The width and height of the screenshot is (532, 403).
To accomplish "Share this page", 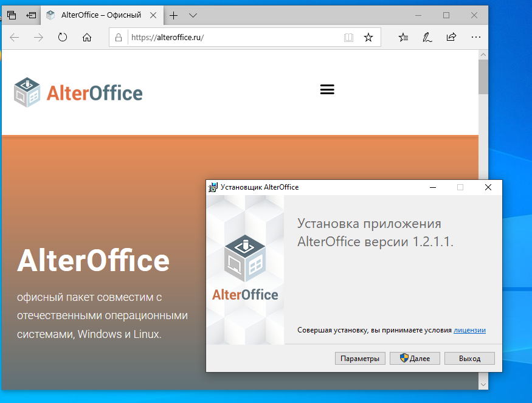I will [x=451, y=37].
